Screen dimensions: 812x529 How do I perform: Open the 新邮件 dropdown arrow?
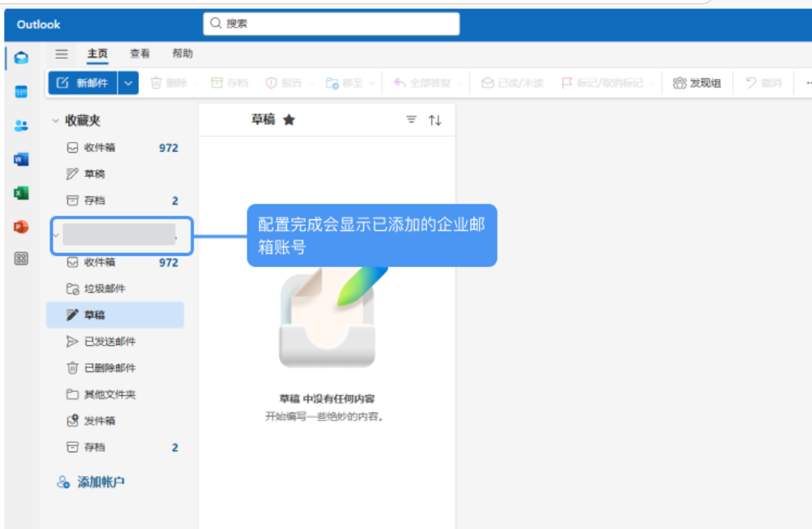point(128,82)
